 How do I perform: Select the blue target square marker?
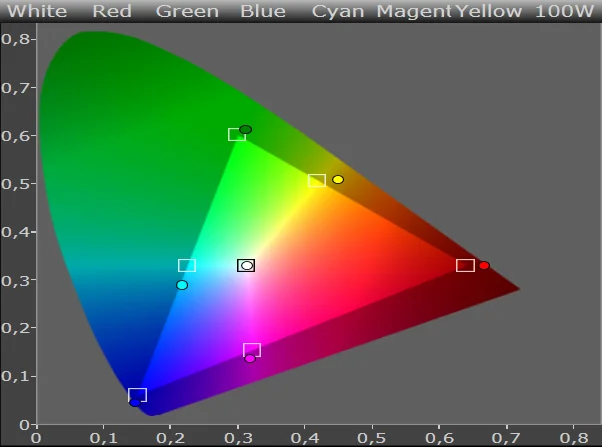click(138, 394)
